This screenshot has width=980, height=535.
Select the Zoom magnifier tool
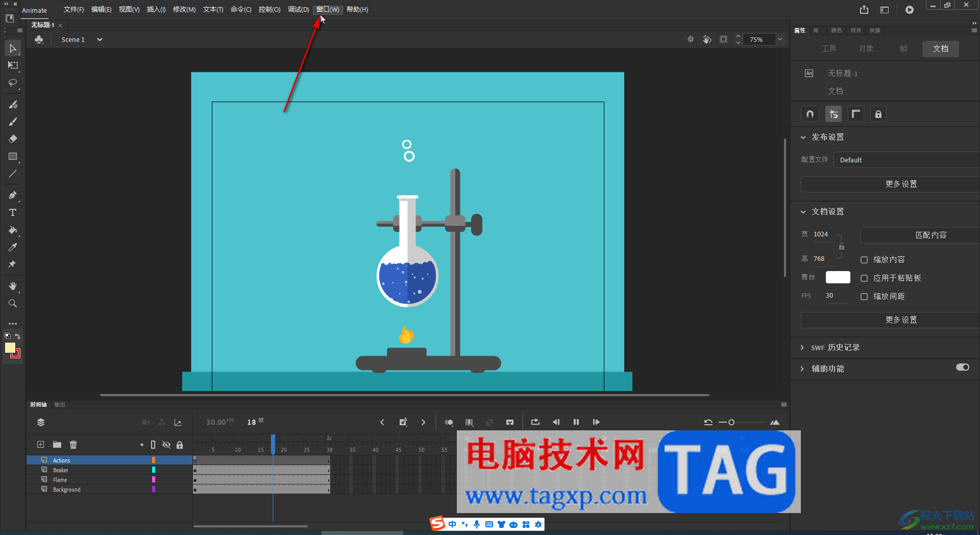point(13,303)
